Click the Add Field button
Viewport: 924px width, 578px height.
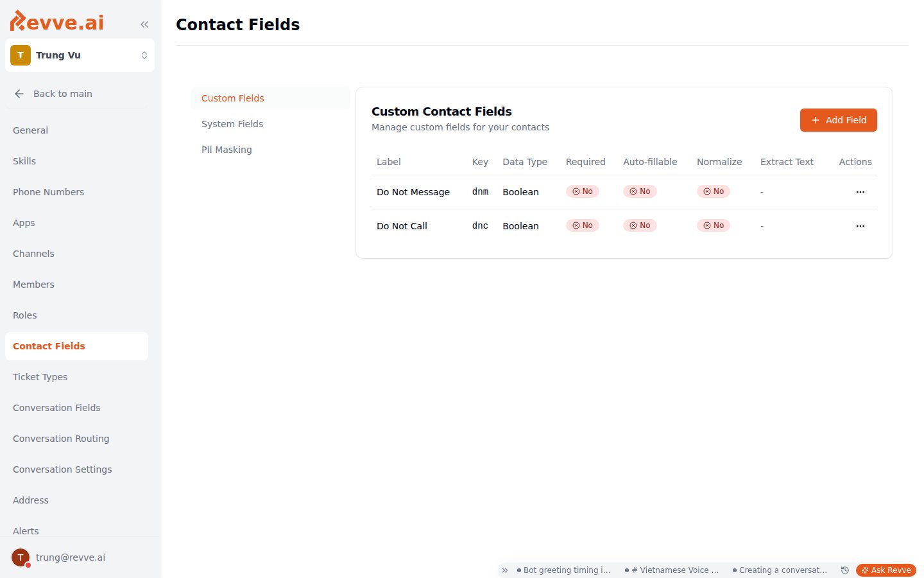click(838, 120)
